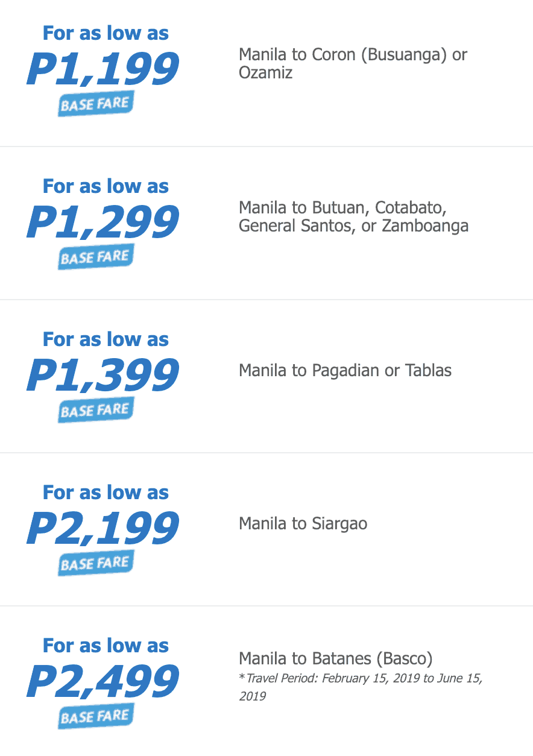
Task: Open Manila to Coron (Busuanga) or Ozamiz route
Action: click(353, 63)
